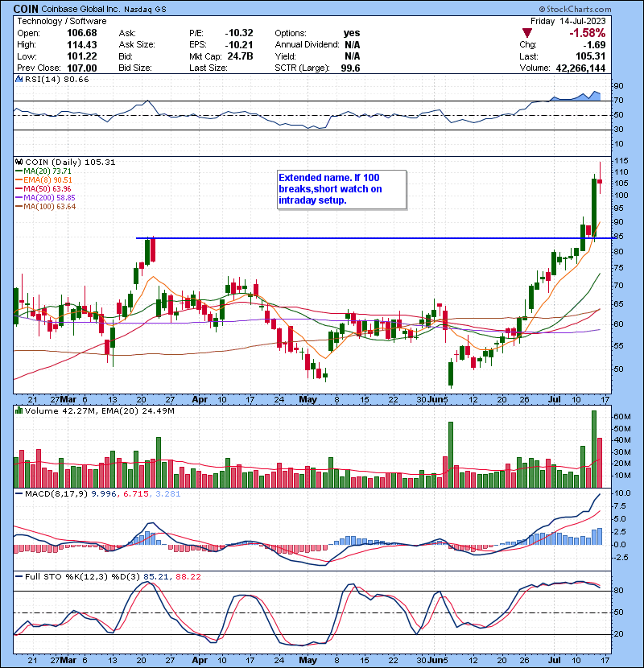Click the Extended name annotation text box

pyautogui.click(x=341, y=189)
